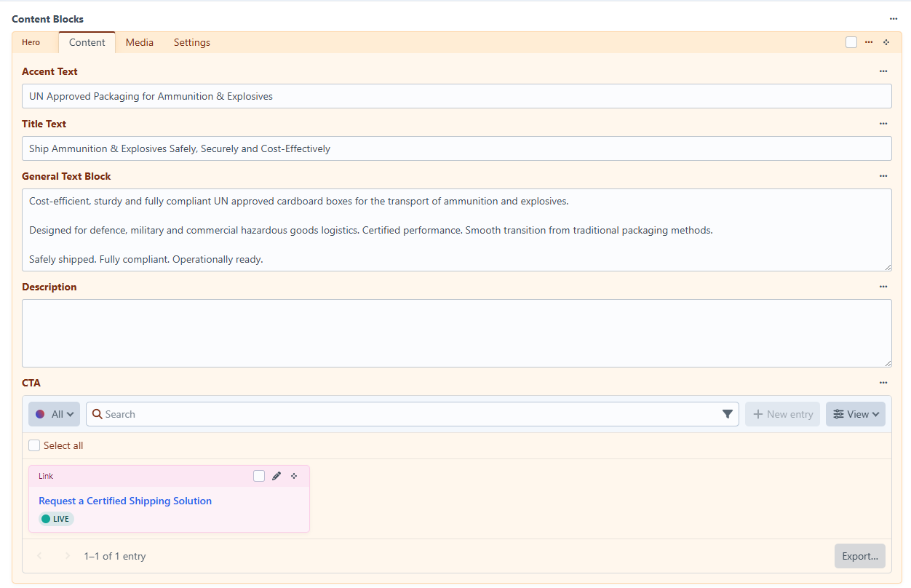The width and height of the screenshot is (911, 588).
Task: Focus the Accent Text input
Action: point(457,96)
